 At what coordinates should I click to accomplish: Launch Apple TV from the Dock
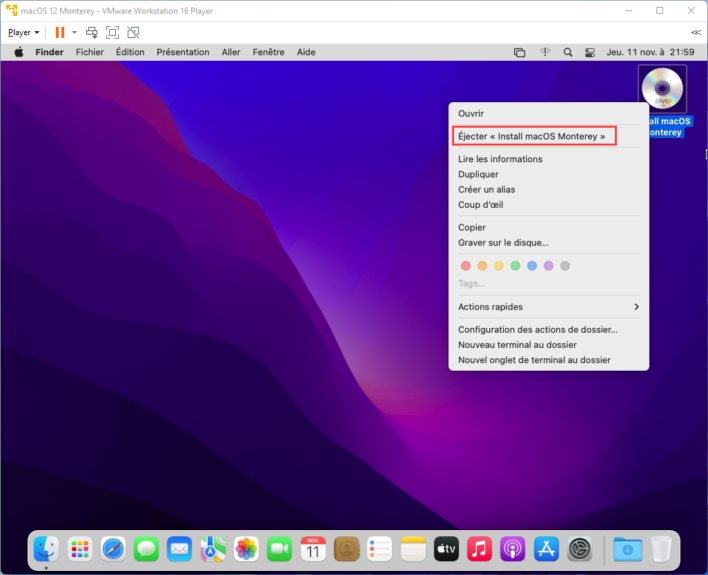coord(446,549)
